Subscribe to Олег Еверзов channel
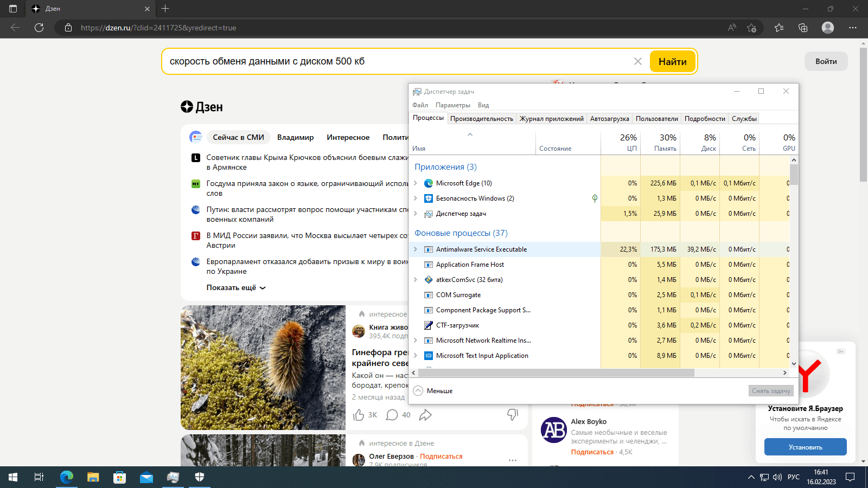This screenshot has width=868, height=488. tap(441, 457)
